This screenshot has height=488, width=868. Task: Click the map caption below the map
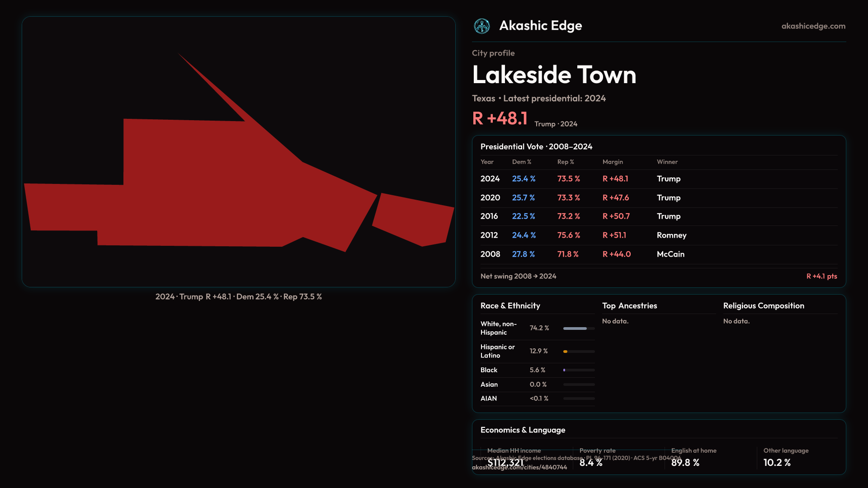238,297
